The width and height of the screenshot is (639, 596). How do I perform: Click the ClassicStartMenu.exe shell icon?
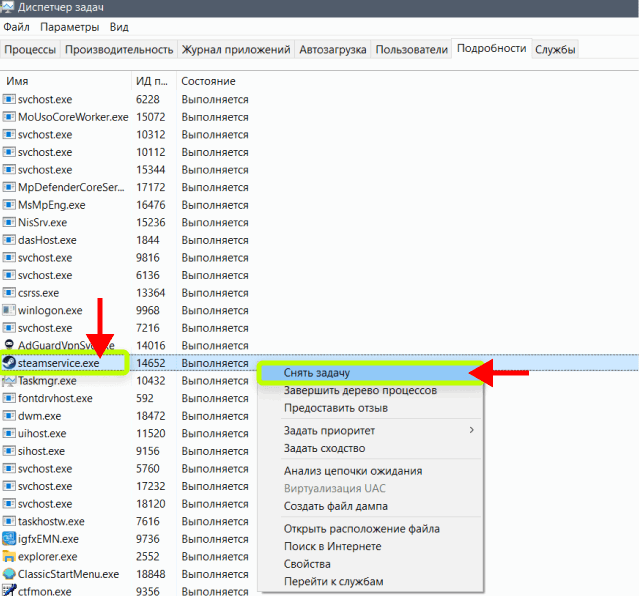click(9, 574)
